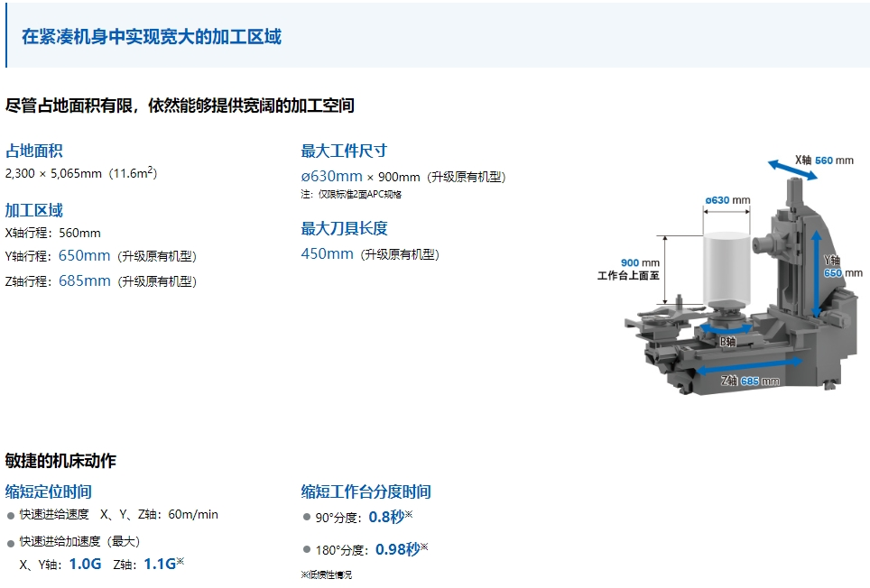Click the ※低惯性情况 footnote

pos(326,574)
